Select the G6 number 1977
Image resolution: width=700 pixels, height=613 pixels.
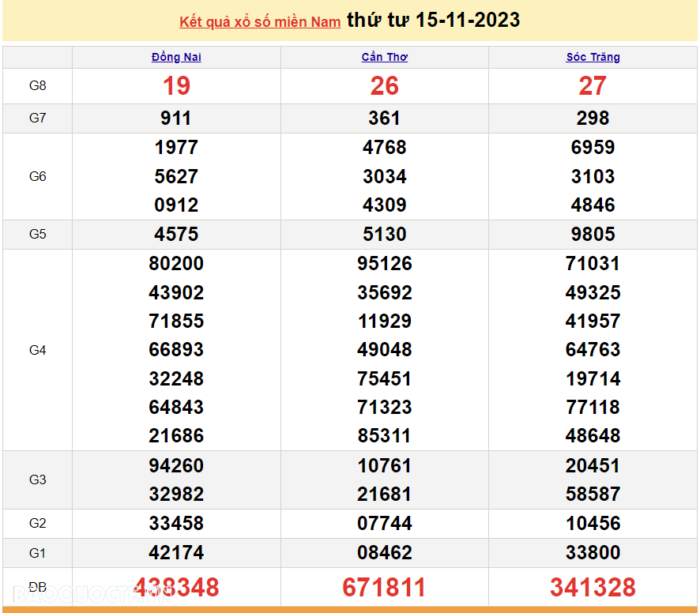(176, 148)
